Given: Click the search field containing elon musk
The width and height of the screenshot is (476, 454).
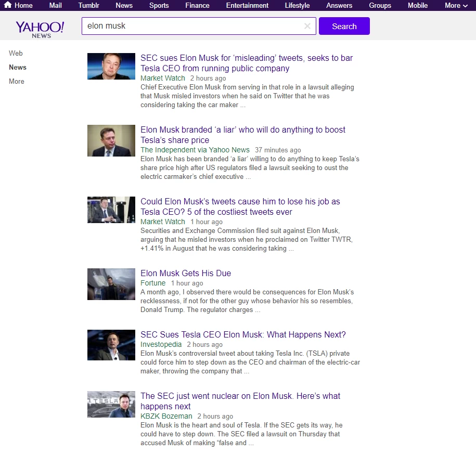Looking at the screenshot, I should (192, 26).
